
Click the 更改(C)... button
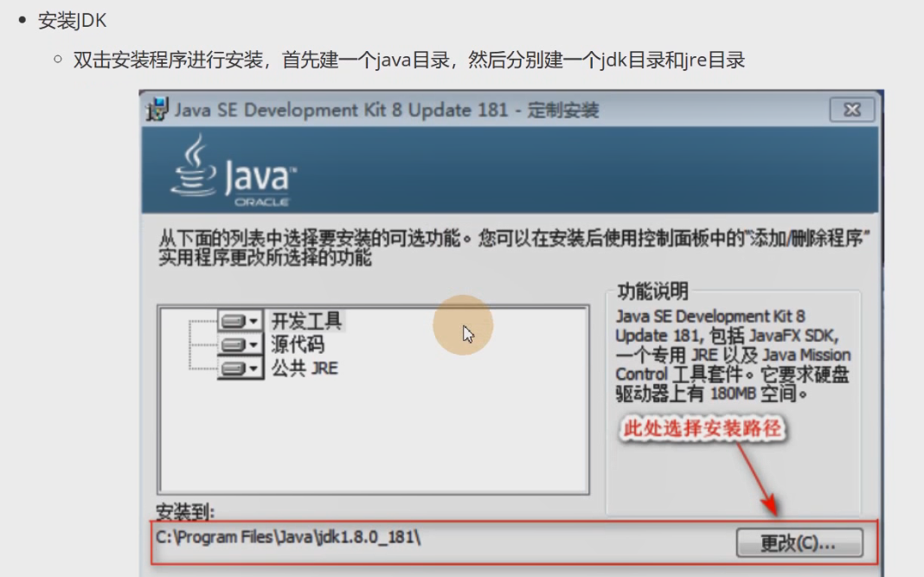point(799,542)
